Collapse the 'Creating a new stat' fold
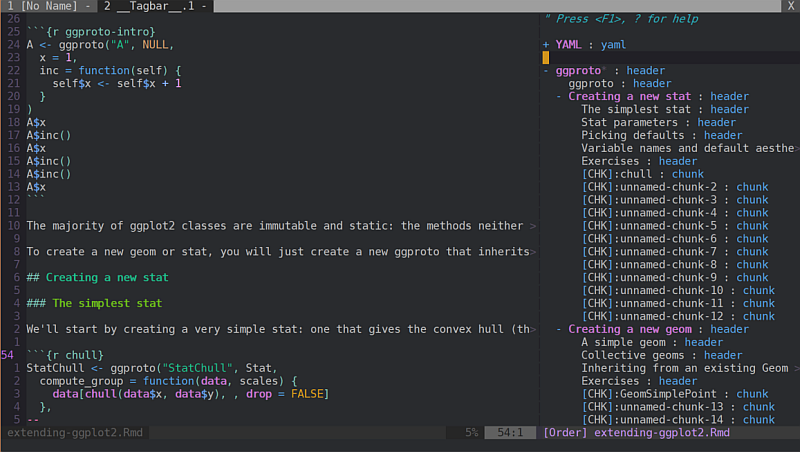 [x=559, y=96]
